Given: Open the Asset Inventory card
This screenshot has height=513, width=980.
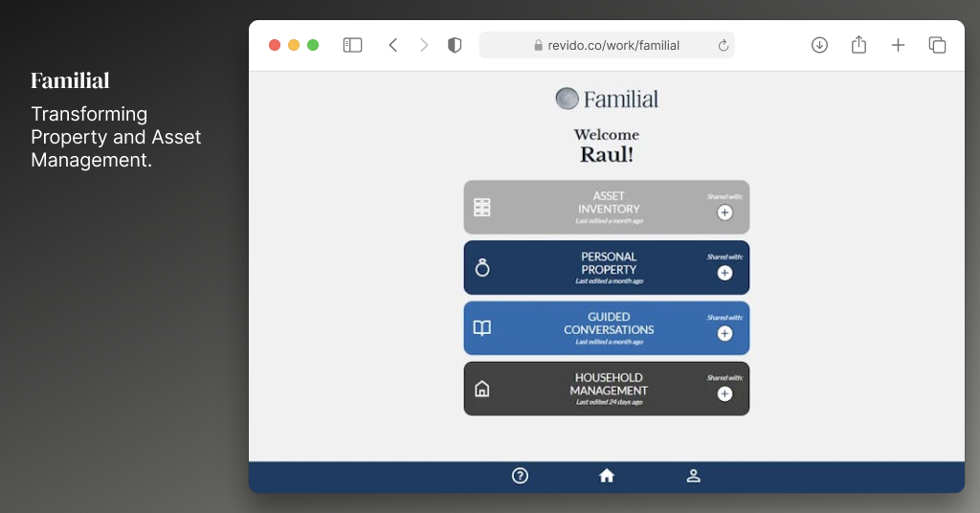Looking at the screenshot, I should (x=606, y=208).
